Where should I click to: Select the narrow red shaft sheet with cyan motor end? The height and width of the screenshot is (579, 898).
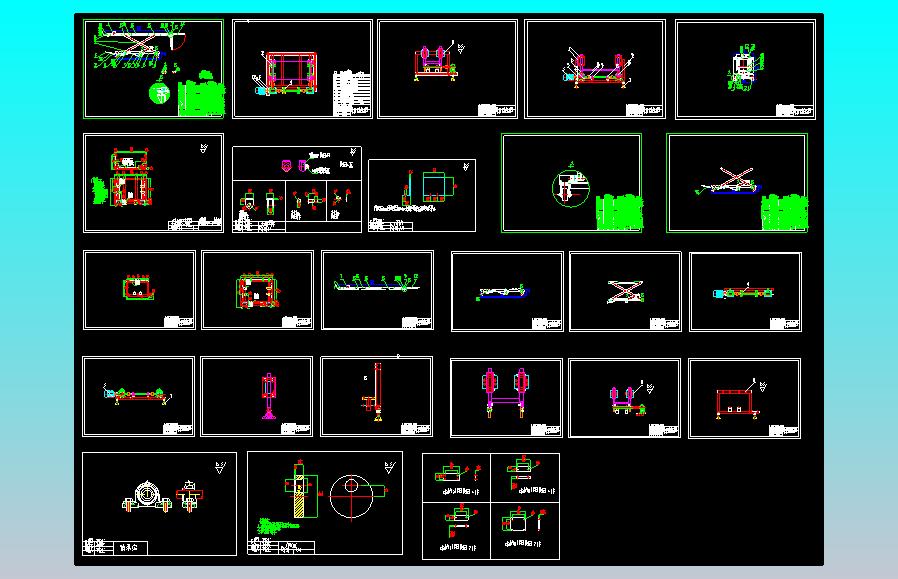[x=745, y=292]
